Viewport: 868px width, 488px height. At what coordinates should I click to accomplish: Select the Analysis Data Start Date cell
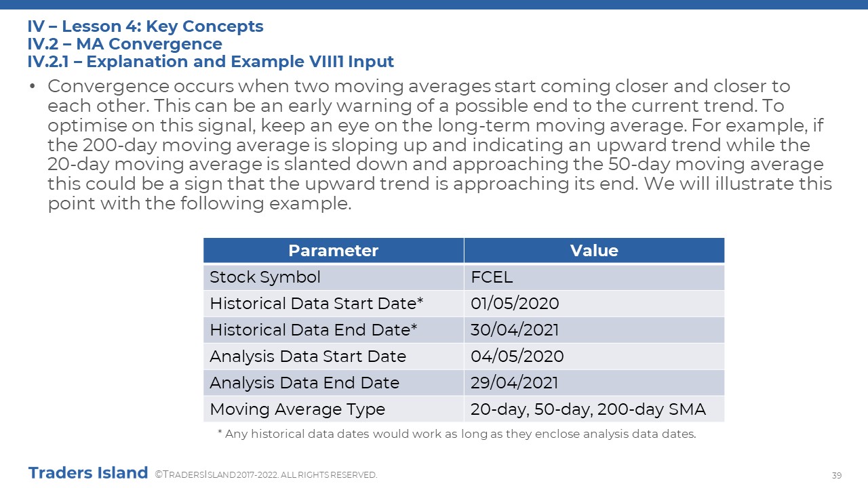coord(334,357)
